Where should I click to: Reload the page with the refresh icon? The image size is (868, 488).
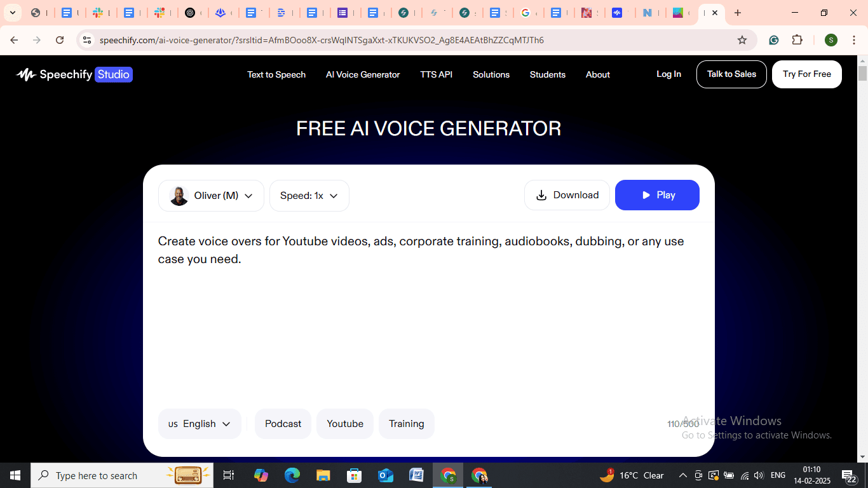pyautogui.click(x=60, y=40)
